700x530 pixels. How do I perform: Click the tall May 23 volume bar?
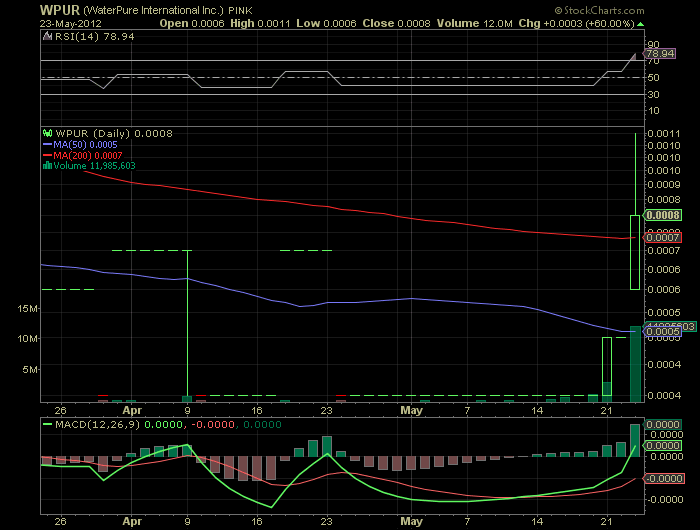pos(635,364)
